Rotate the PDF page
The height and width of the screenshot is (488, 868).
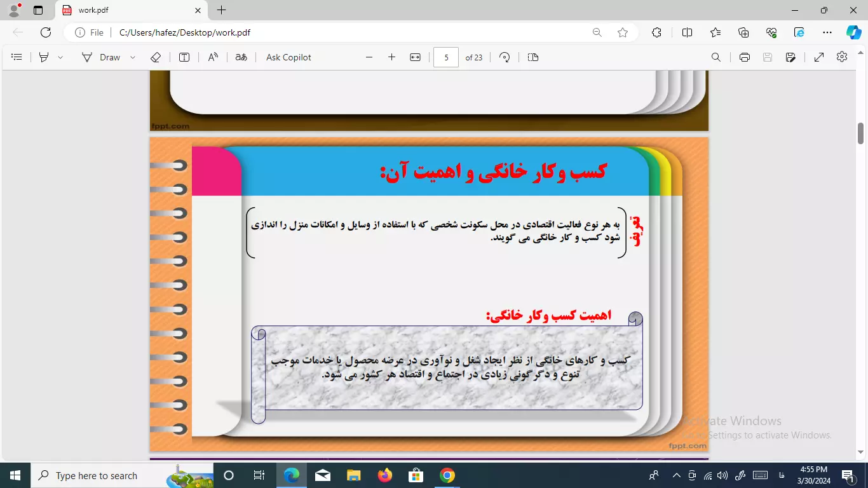point(505,57)
